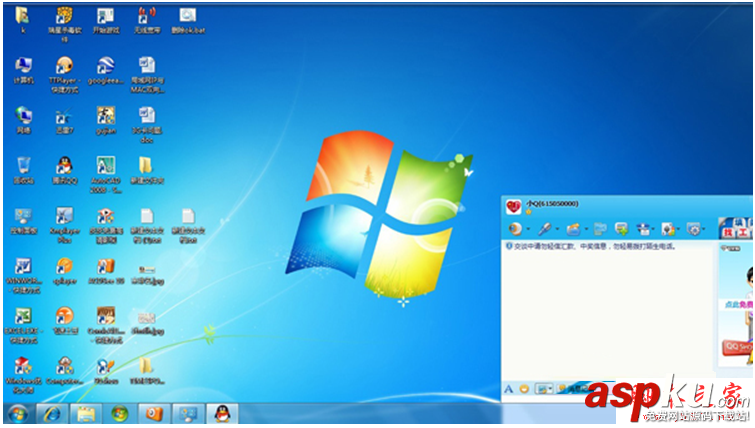Image resolution: width=755 pixels, height=428 pixels.
Task: Launch the Google Earth desktop shortcut
Action: 105,65
